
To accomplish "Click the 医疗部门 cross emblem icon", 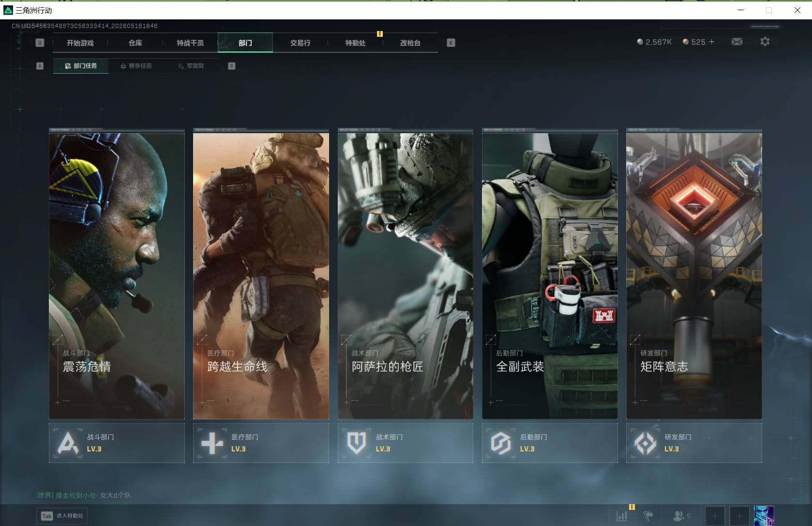I will click(x=212, y=443).
